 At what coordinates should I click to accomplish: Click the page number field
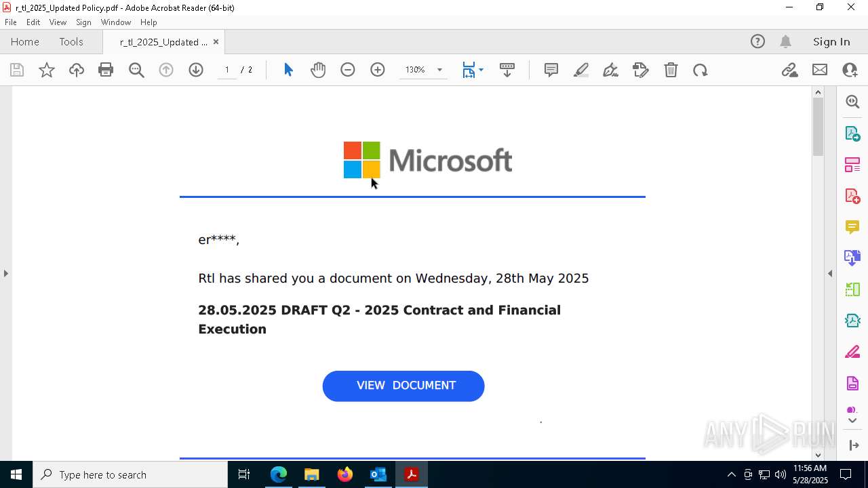[x=227, y=70]
